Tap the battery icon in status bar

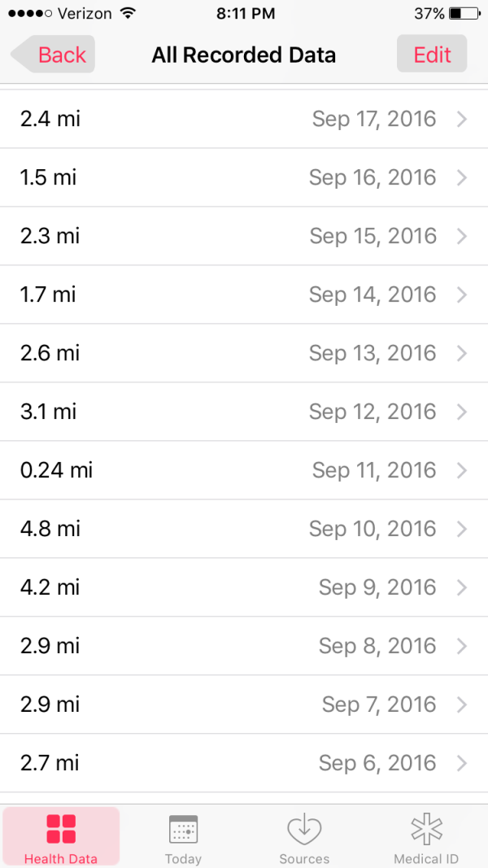464,14
